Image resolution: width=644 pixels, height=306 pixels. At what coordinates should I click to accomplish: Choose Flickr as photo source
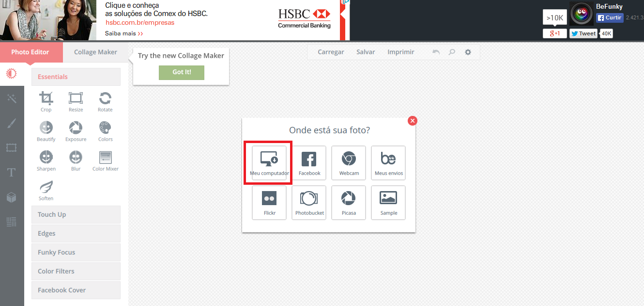pos(269,203)
